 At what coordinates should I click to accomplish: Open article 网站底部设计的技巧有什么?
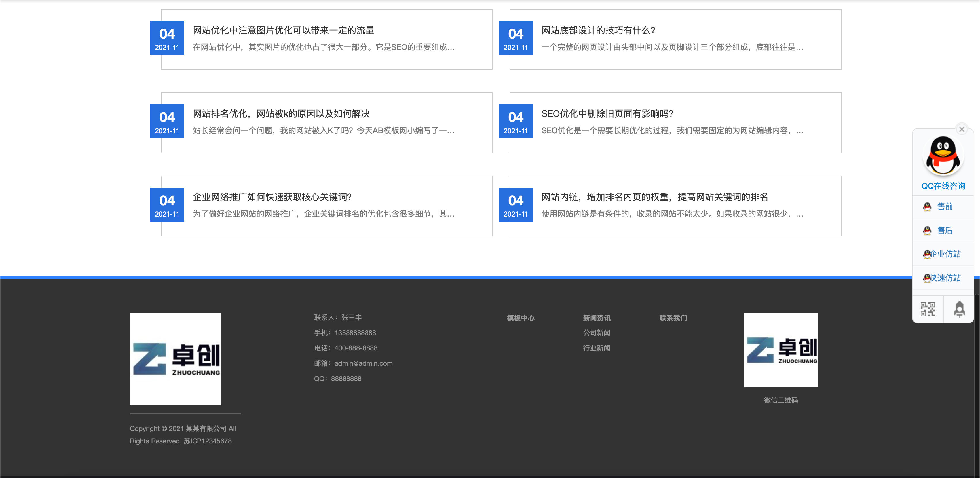(x=598, y=30)
